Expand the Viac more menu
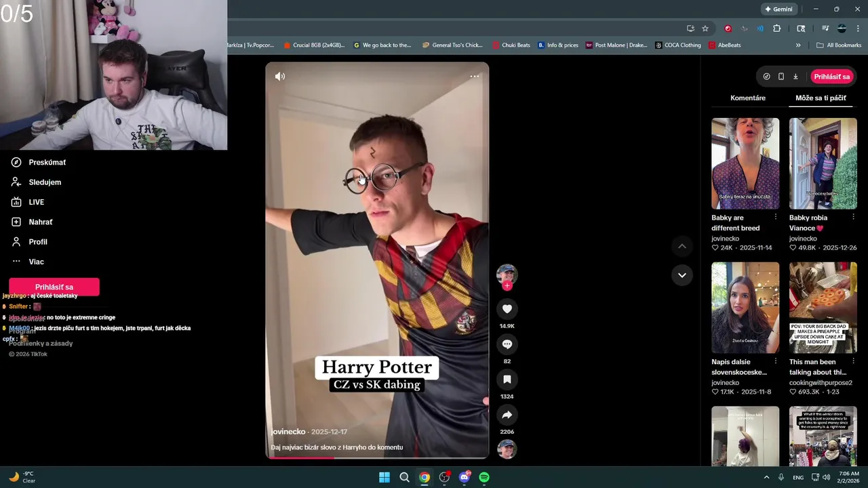Viewport: 868px width, 488px height. [x=28, y=262]
